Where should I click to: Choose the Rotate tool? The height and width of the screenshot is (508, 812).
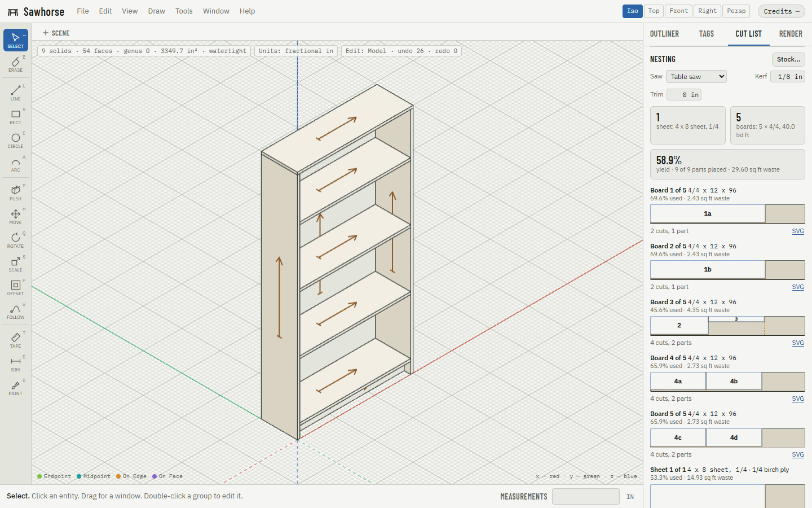[x=15, y=240]
